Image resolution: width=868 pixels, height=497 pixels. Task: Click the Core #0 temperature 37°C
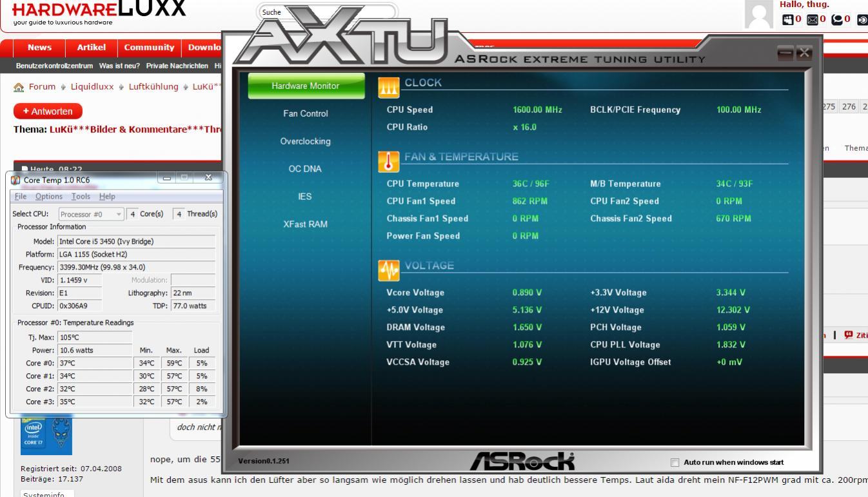point(94,363)
